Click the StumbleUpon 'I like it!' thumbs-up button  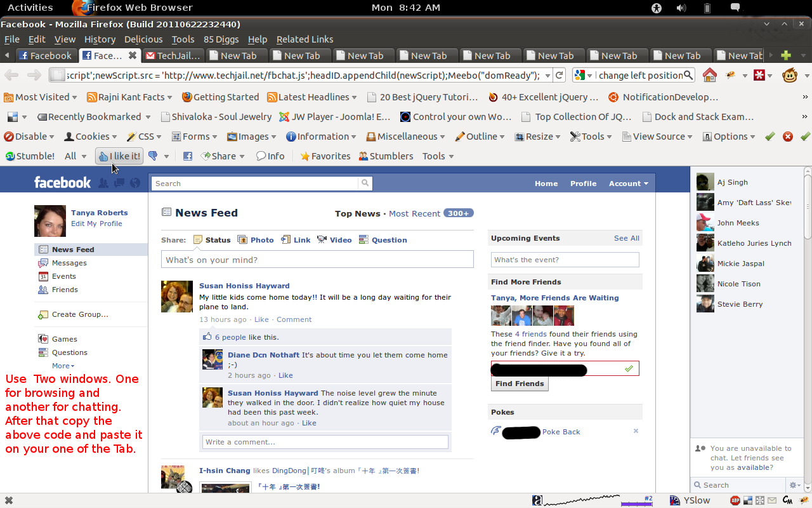(x=119, y=156)
